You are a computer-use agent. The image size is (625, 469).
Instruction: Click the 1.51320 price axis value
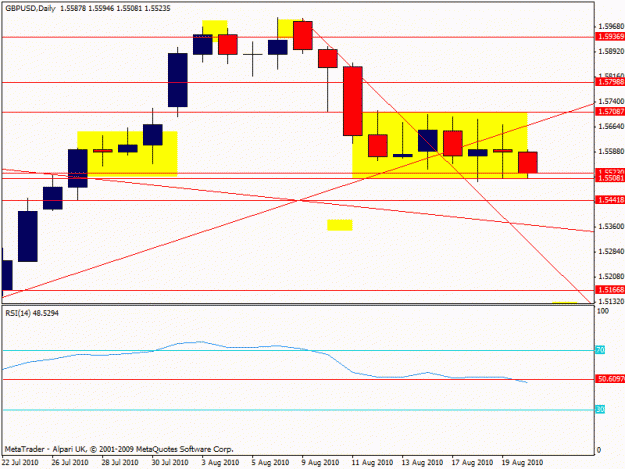pos(611,301)
